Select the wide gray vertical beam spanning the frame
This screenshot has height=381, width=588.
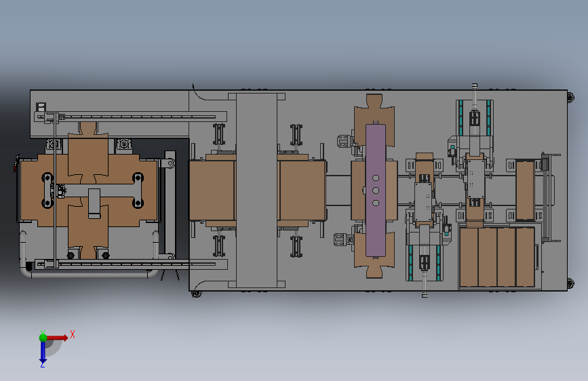click(x=256, y=190)
